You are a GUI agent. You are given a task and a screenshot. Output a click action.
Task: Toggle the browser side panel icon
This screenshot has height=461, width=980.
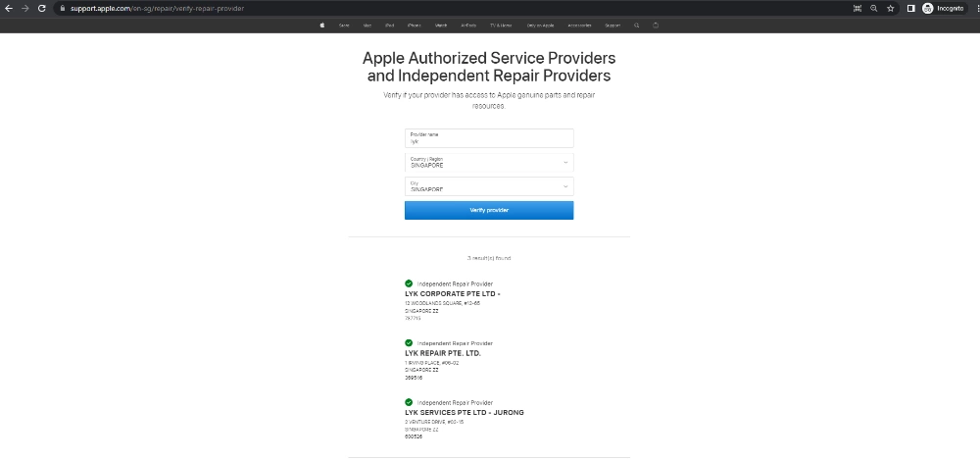click(x=911, y=9)
